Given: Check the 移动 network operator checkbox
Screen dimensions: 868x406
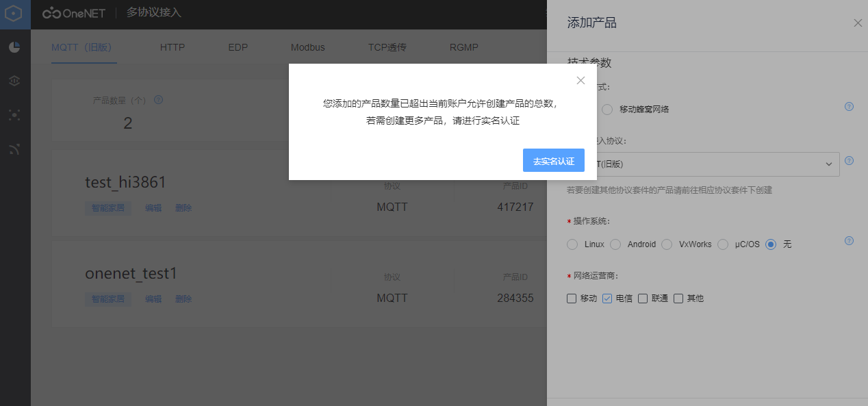Looking at the screenshot, I should [x=571, y=298].
